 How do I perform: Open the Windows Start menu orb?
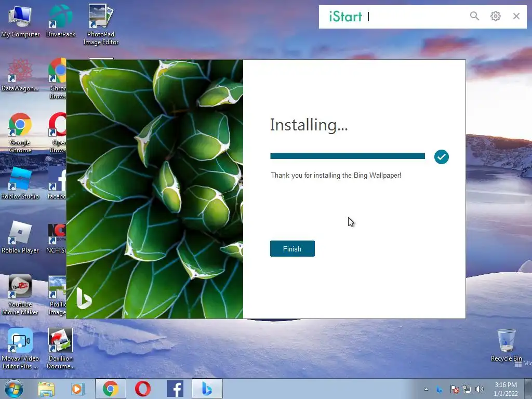coord(14,389)
